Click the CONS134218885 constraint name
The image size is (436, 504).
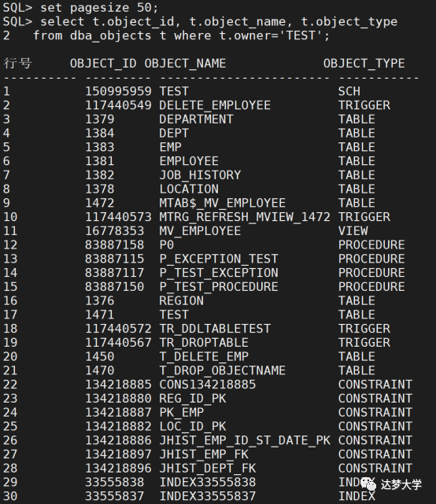[x=208, y=384]
